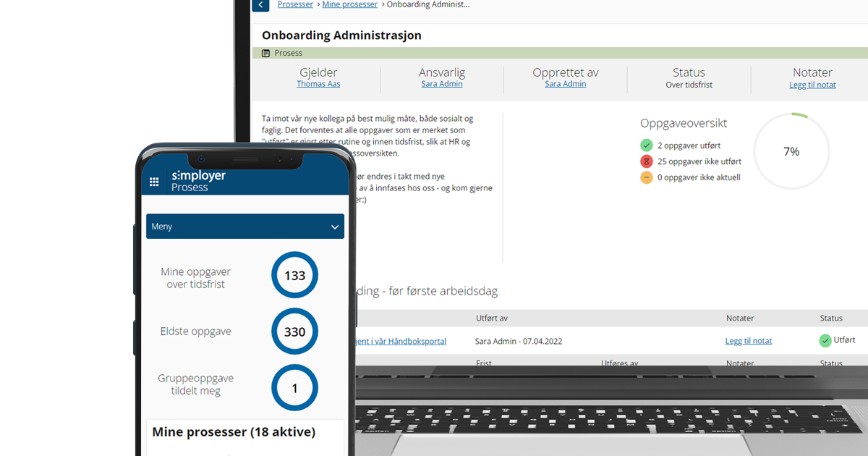Screen dimensions: 868x456
Task: Click the red icon beside 25 oppgaver ikke utført
Action: 647,161
